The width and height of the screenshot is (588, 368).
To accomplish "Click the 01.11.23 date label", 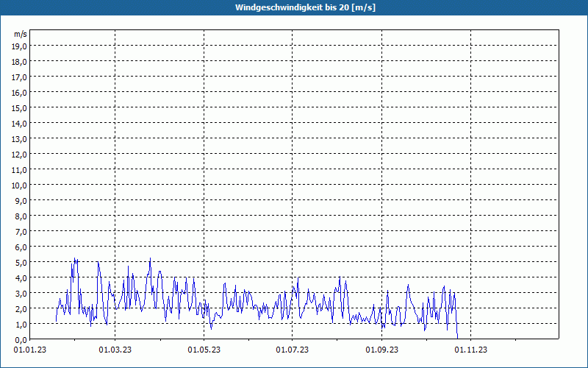I will point(470,350).
